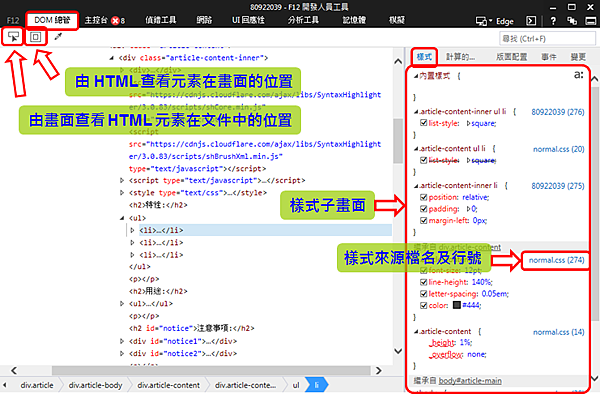Uncheck the position: relative property
Viewport: 600px width, 394px height.
click(423, 197)
